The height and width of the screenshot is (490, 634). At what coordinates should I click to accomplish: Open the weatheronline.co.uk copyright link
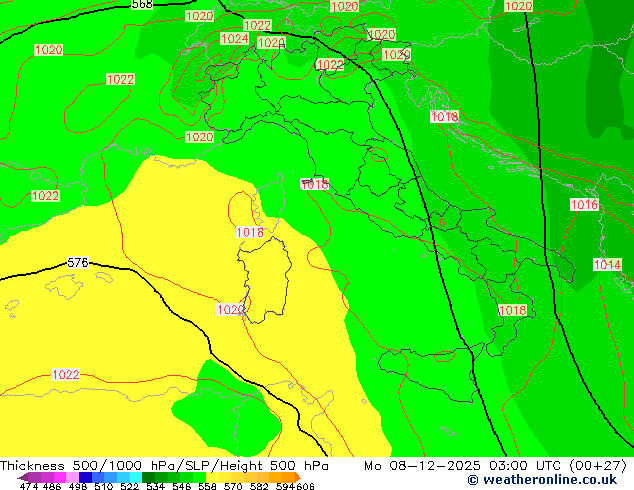(542, 480)
